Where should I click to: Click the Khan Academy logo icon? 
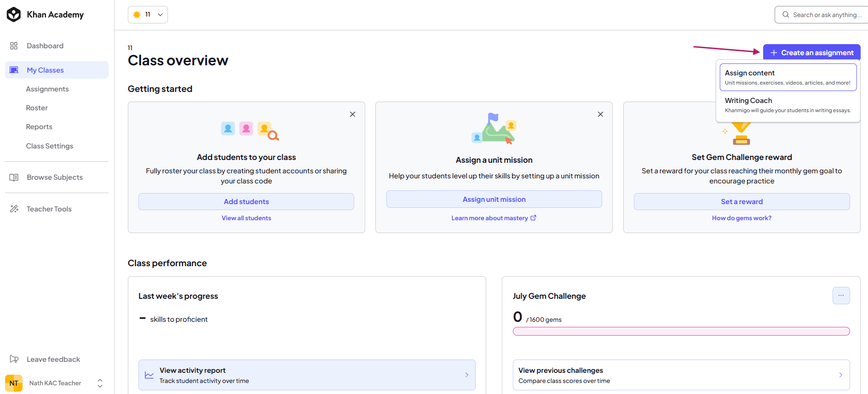[14, 15]
